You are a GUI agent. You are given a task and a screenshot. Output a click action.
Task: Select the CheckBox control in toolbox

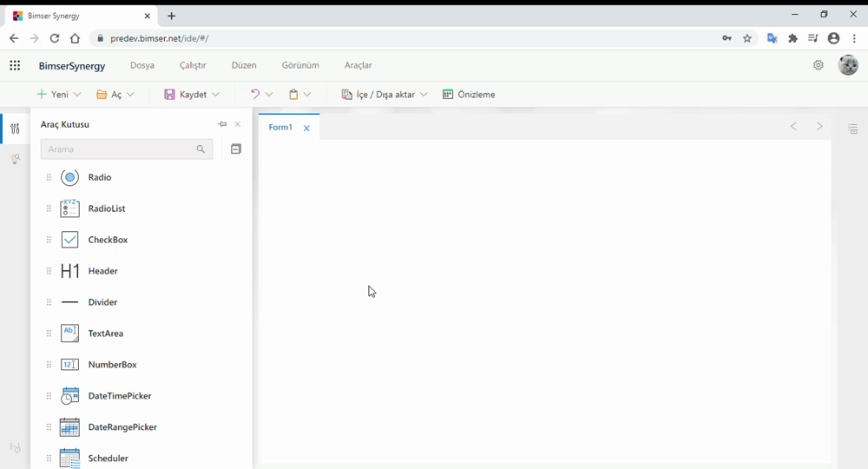tap(108, 240)
